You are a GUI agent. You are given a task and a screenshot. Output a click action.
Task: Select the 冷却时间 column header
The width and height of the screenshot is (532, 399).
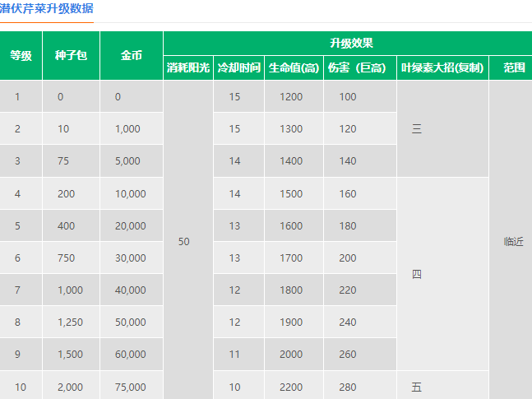click(238, 68)
